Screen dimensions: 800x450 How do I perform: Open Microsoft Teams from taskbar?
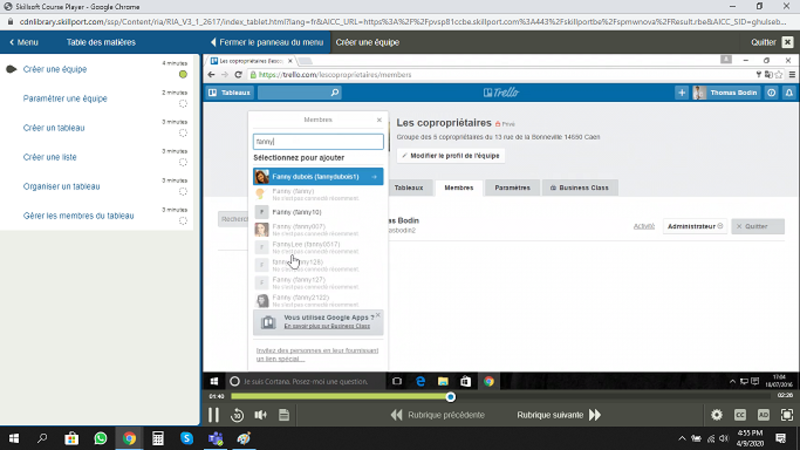(215, 438)
